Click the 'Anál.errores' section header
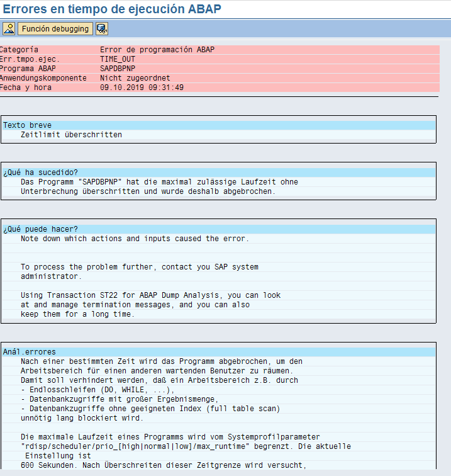 [x=219, y=352]
